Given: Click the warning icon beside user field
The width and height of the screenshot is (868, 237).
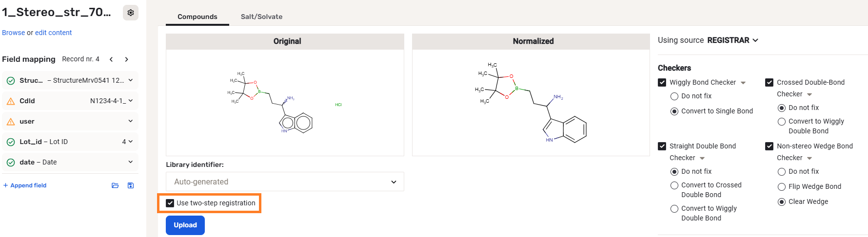Looking at the screenshot, I should pos(11,122).
